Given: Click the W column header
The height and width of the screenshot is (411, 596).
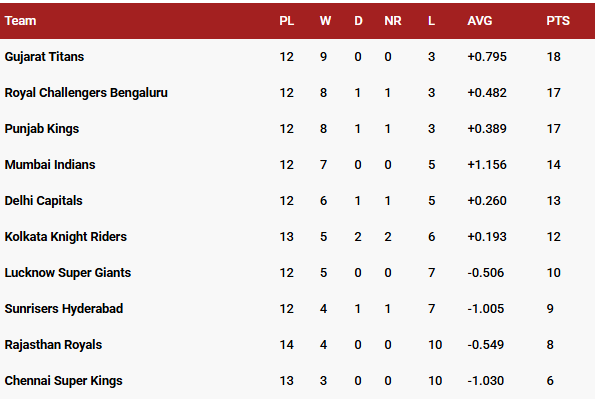Looking at the screenshot, I should pyautogui.click(x=325, y=21).
